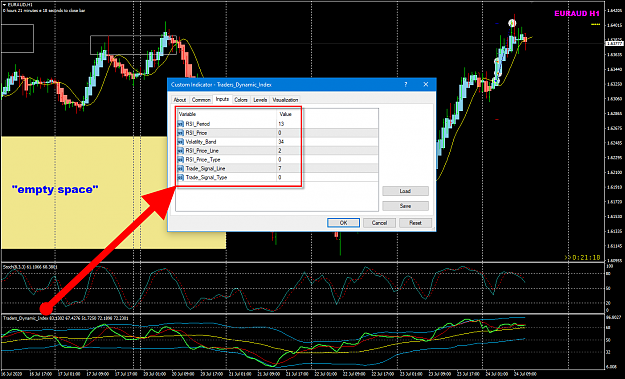Open the About tab
625x379 pixels.
pyautogui.click(x=180, y=100)
